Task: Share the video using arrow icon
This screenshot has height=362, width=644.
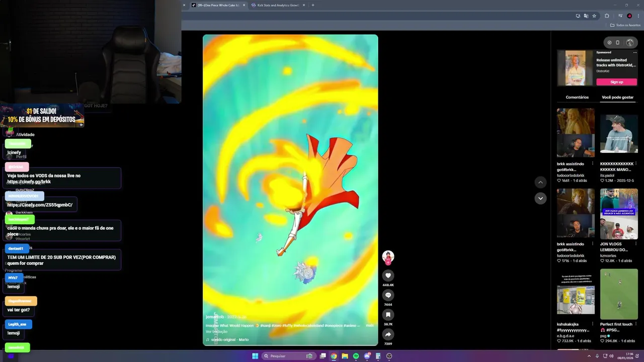Action: pos(388,334)
